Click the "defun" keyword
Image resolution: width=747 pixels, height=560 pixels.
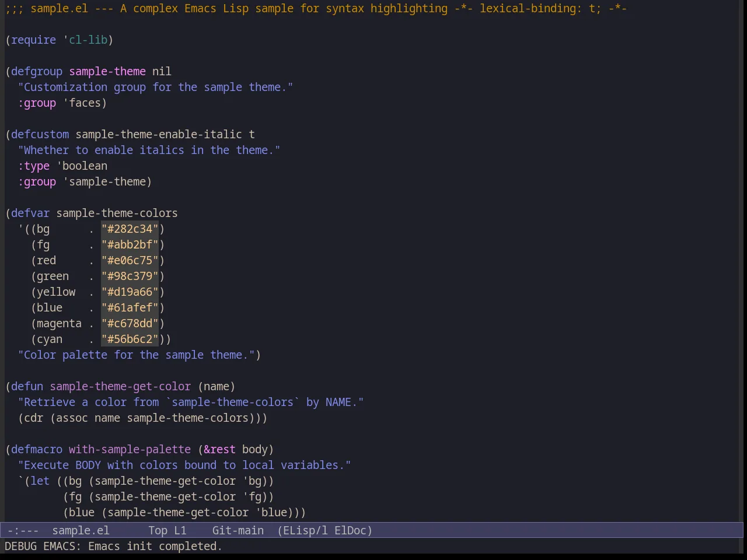[x=27, y=386]
